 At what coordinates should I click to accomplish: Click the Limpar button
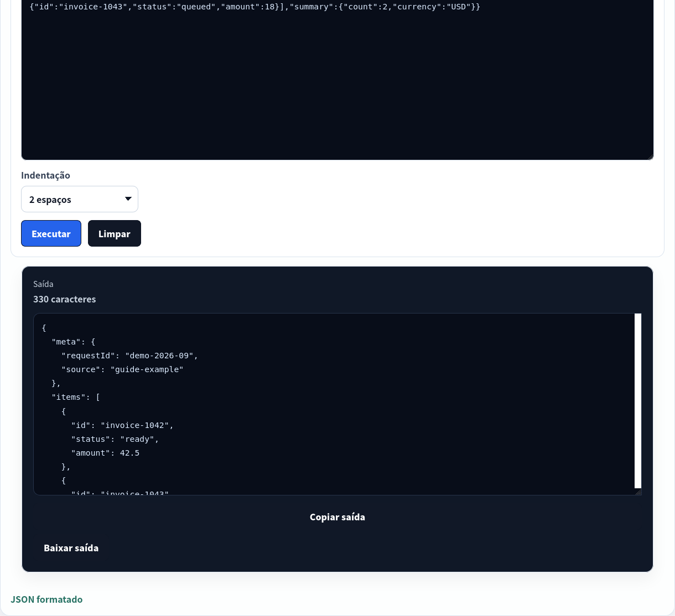point(115,233)
